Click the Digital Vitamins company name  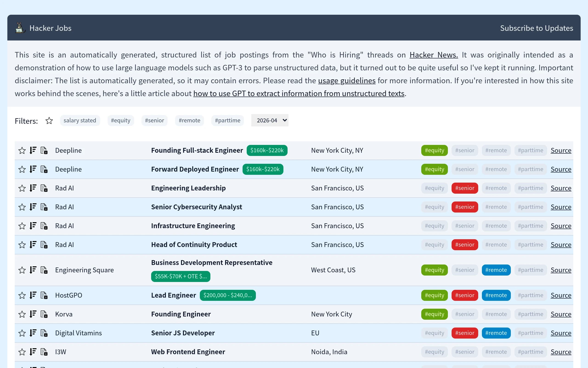click(x=78, y=333)
